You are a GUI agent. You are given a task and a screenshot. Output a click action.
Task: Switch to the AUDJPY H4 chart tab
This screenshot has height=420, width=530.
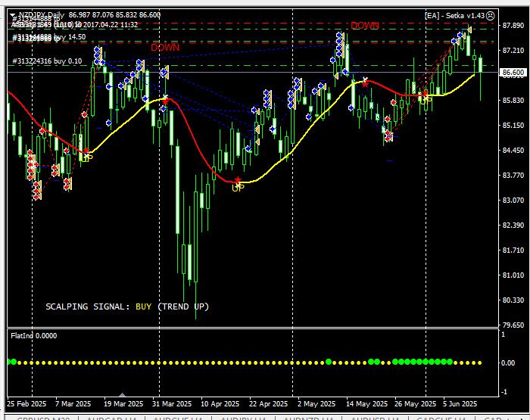click(243, 418)
